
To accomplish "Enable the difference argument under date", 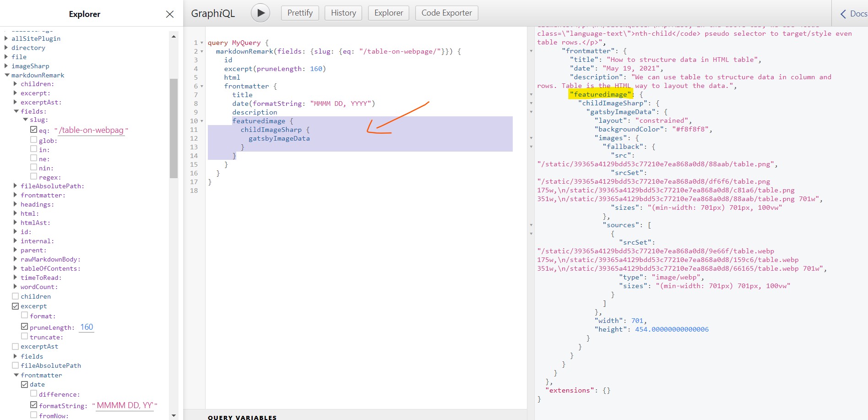I will click(x=33, y=393).
